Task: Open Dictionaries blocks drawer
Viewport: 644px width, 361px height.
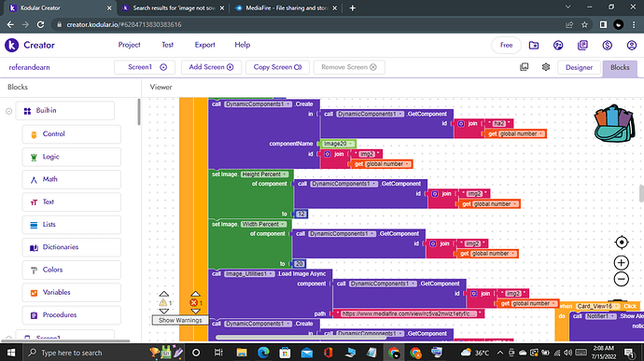Action: [72, 247]
